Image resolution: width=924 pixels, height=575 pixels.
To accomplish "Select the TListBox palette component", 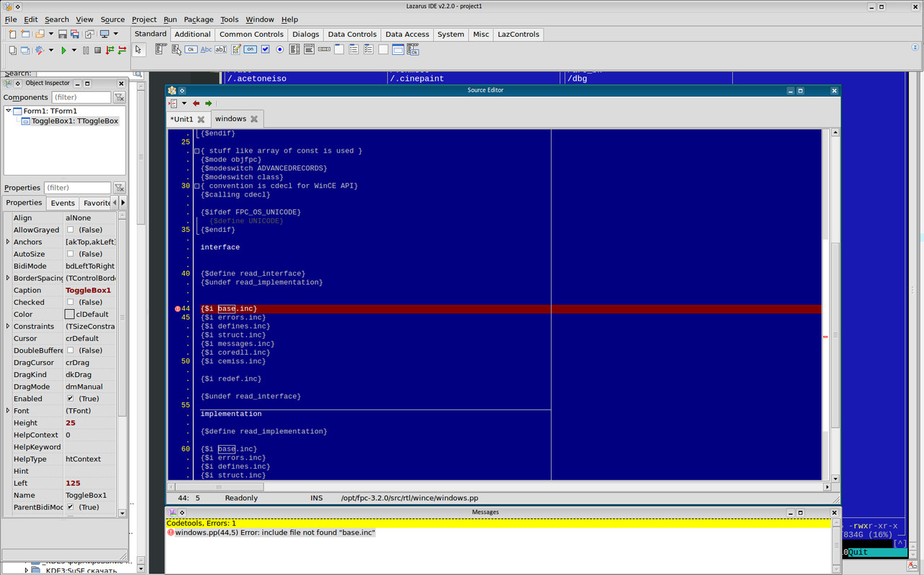I will pos(295,49).
